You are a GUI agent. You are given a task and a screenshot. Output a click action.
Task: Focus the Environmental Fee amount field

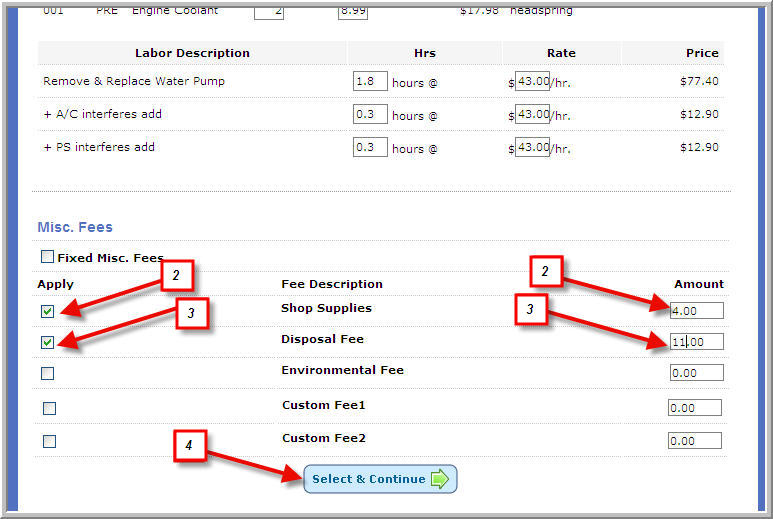pos(697,373)
